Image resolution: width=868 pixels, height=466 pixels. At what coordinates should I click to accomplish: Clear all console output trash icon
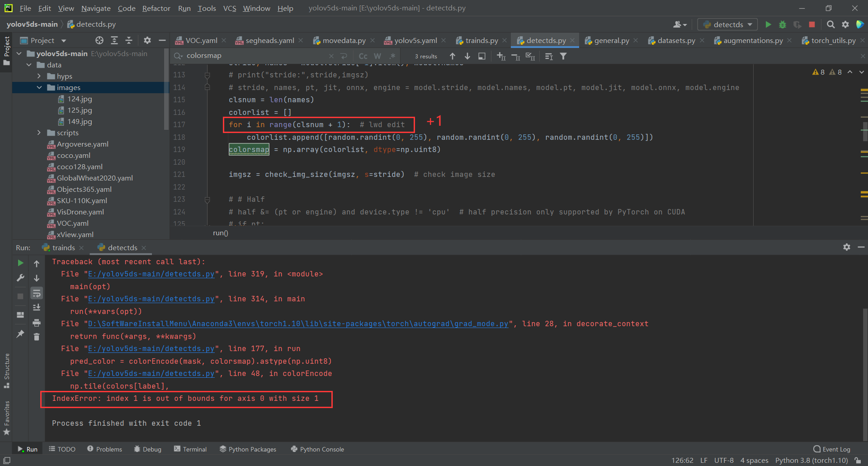[37, 337]
